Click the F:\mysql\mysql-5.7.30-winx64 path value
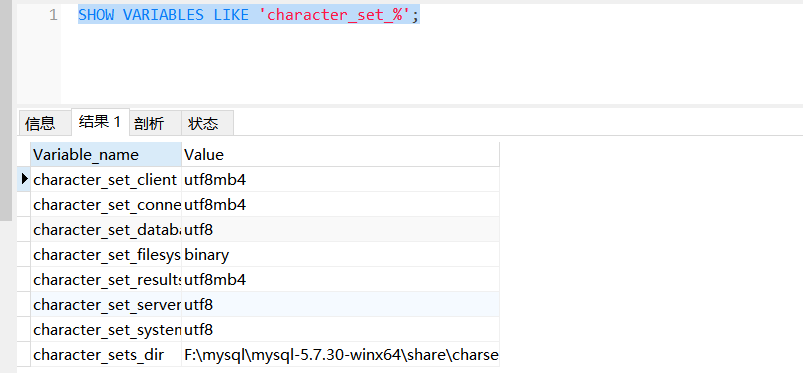Image resolution: width=803 pixels, height=373 pixels. pos(341,354)
